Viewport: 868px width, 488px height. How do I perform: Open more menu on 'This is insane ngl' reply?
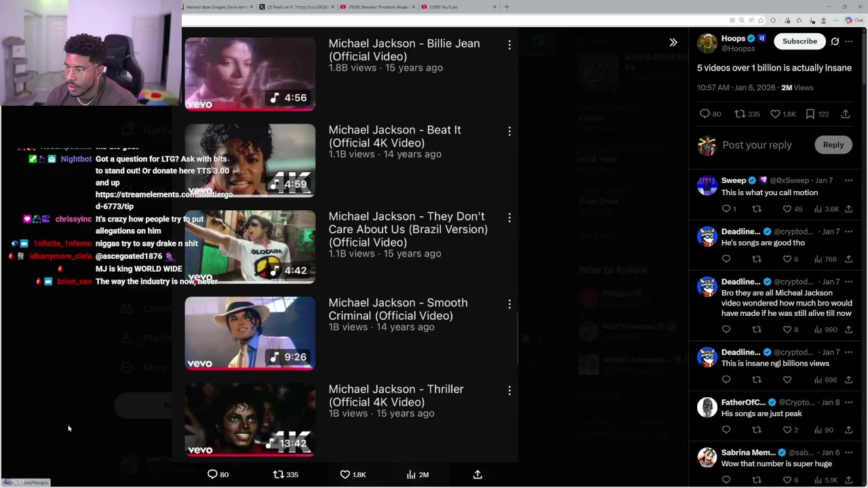click(848, 352)
